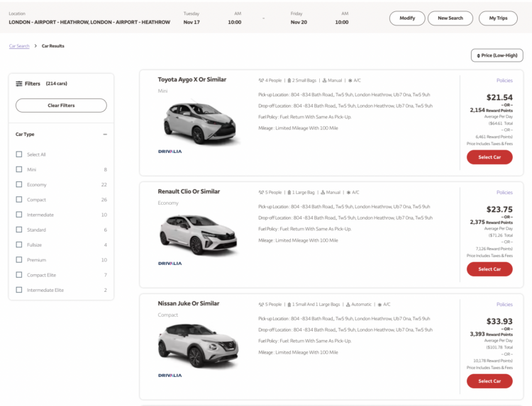This screenshot has height=406, width=532.
Task: Click the drop-off date Nov 20
Action: (299, 23)
